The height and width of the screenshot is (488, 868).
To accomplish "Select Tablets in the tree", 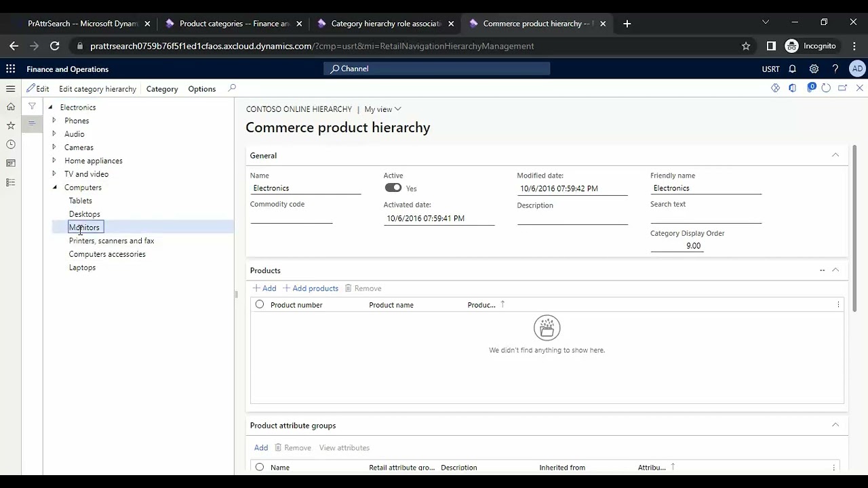I will point(80,201).
